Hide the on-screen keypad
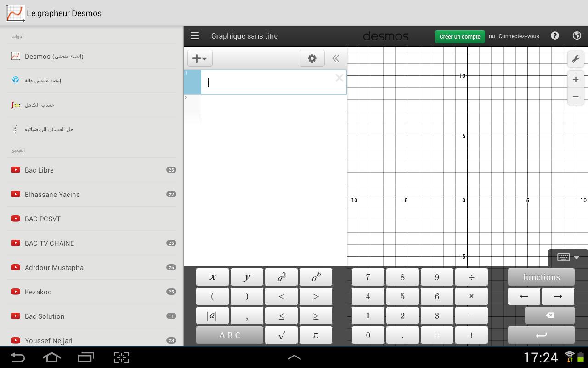Image resolution: width=588 pixels, height=368 pixels. (x=568, y=257)
